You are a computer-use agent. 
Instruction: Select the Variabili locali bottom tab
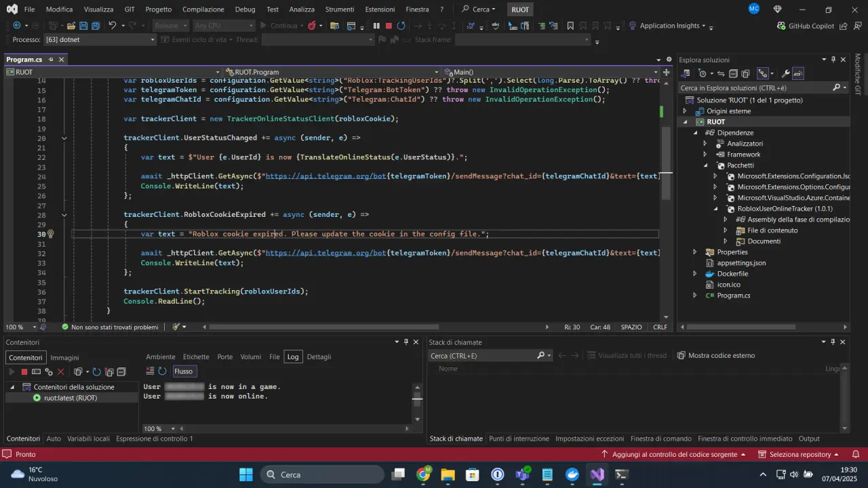point(88,439)
